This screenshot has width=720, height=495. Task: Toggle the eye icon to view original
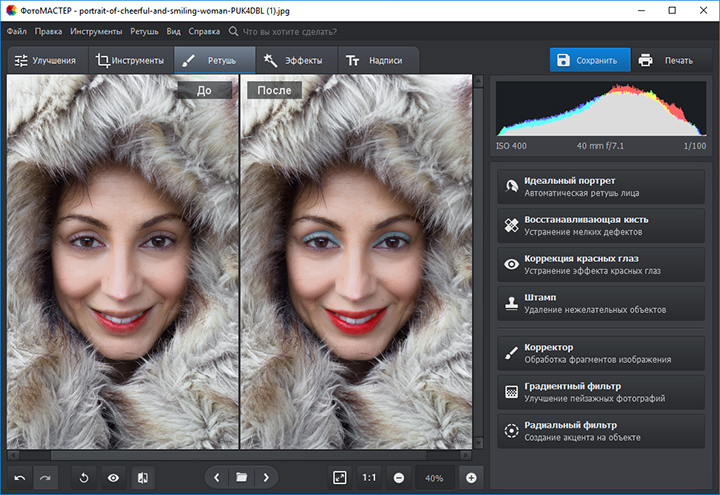tap(113, 478)
